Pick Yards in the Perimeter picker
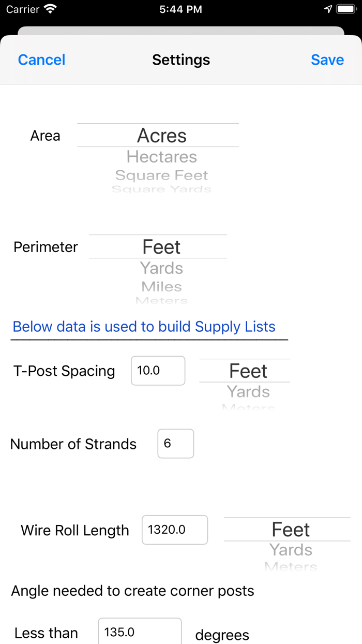This screenshot has height=644, width=362. (x=161, y=268)
